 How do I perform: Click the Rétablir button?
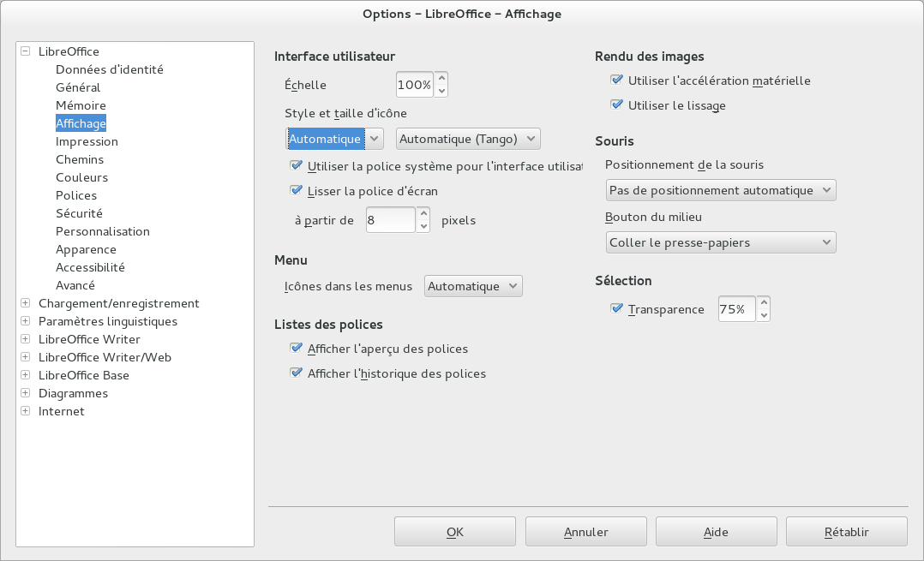click(x=846, y=532)
